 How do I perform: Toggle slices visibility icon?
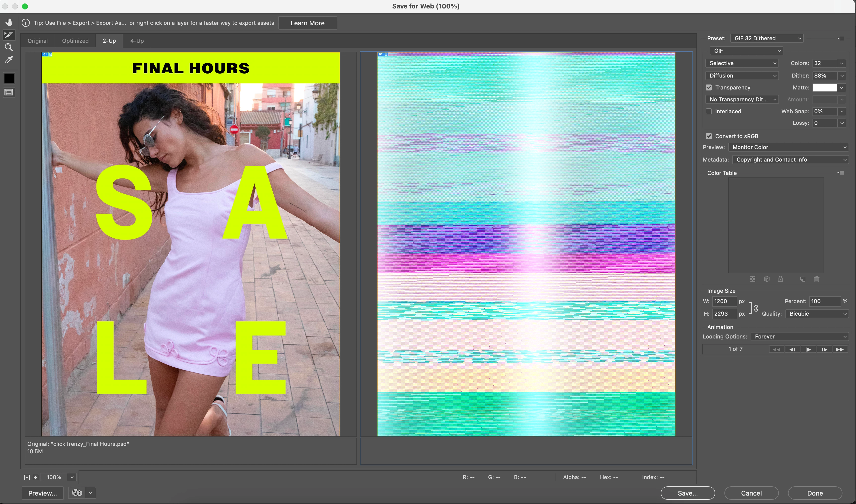point(9,92)
